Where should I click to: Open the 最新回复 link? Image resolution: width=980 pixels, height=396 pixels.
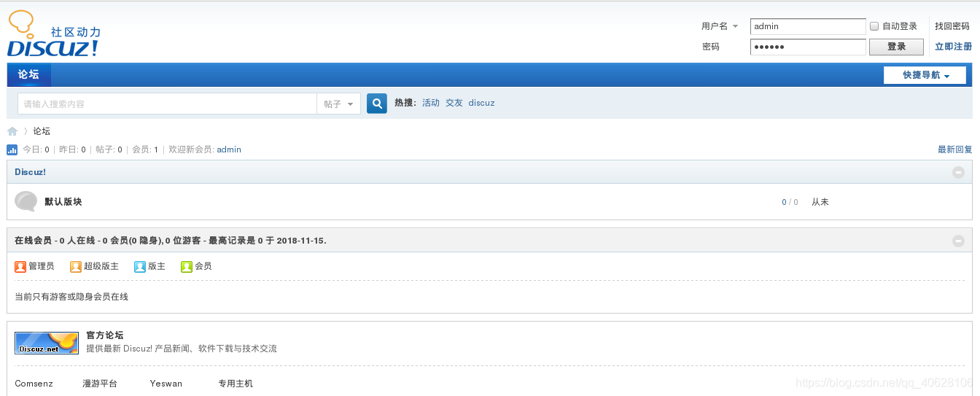tap(955, 150)
